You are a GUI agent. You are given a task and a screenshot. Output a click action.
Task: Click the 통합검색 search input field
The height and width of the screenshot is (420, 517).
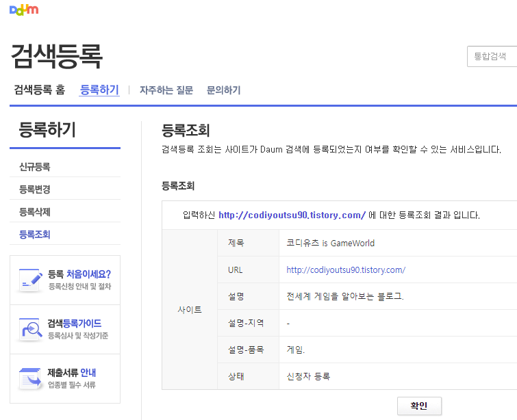coord(492,56)
